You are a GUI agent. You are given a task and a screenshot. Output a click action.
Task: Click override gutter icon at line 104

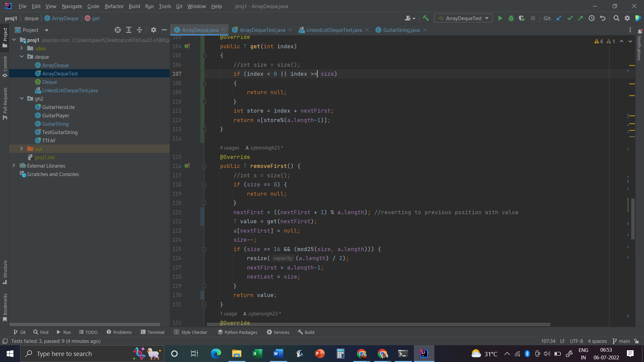pos(187,46)
